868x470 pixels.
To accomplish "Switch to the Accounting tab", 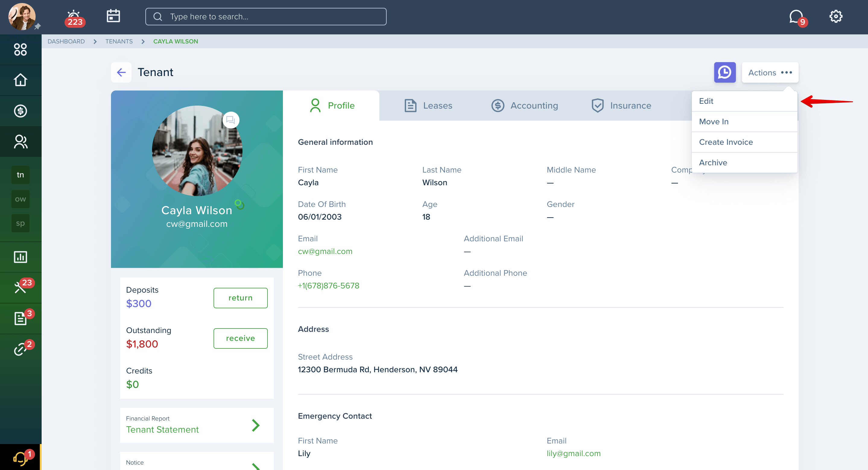I will click(525, 106).
